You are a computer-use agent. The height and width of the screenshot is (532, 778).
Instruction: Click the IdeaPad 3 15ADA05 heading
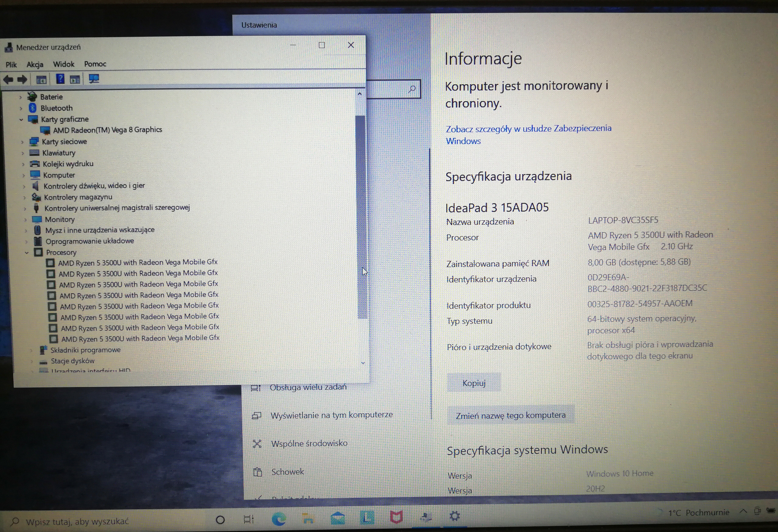pyautogui.click(x=497, y=208)
